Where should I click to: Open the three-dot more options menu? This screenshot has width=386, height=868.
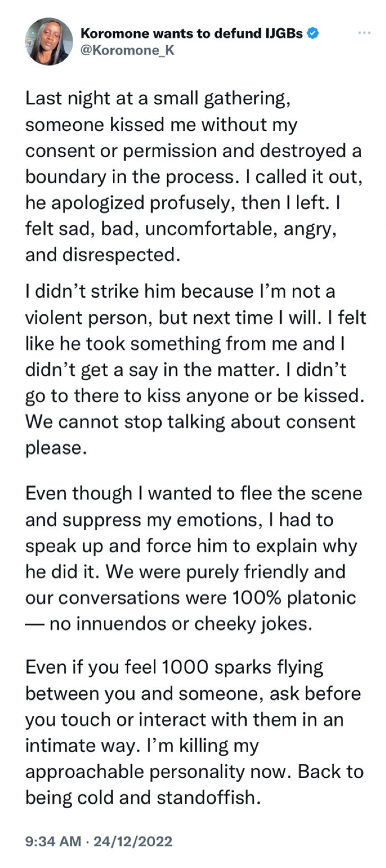(364, 33)
